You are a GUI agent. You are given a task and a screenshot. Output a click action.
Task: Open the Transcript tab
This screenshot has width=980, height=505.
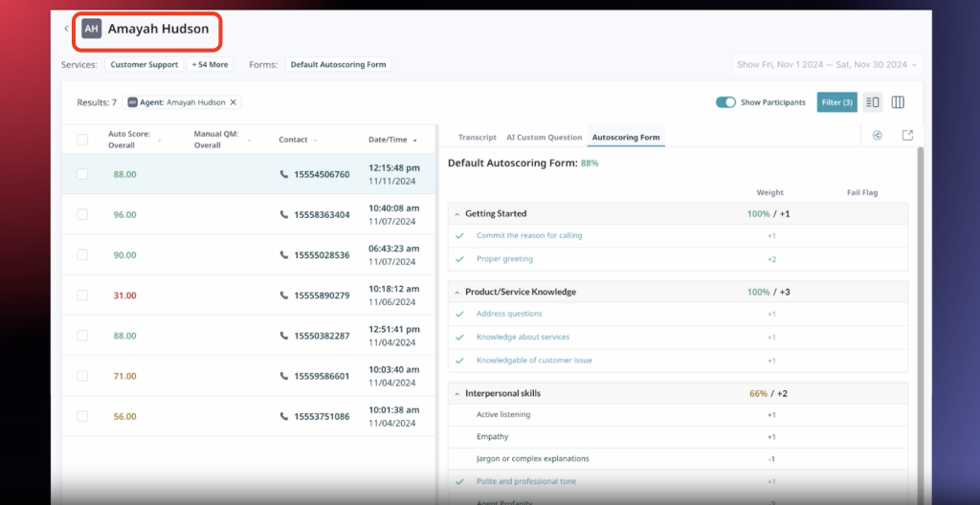477,138
